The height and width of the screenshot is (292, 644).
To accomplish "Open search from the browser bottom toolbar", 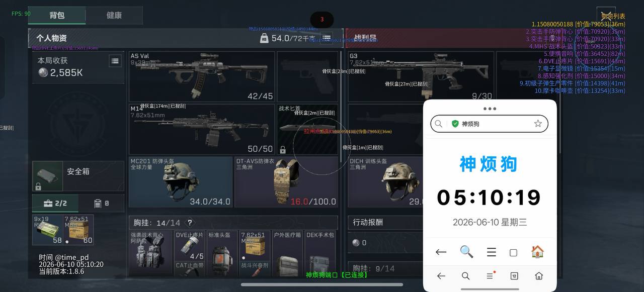I will (465, 276).
